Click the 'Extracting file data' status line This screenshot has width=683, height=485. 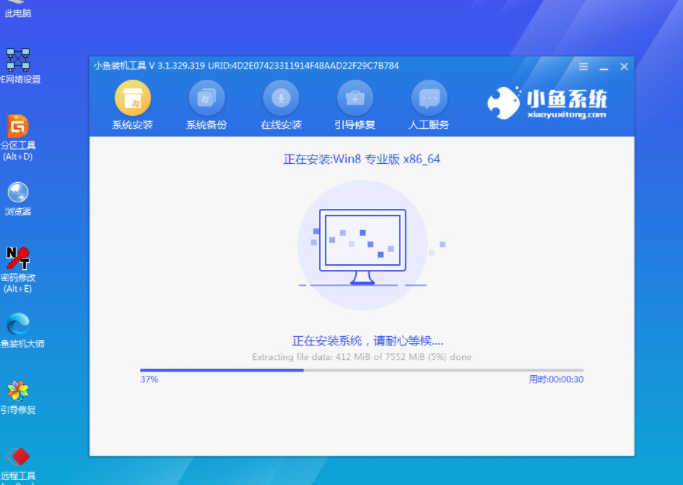[362, 357]
